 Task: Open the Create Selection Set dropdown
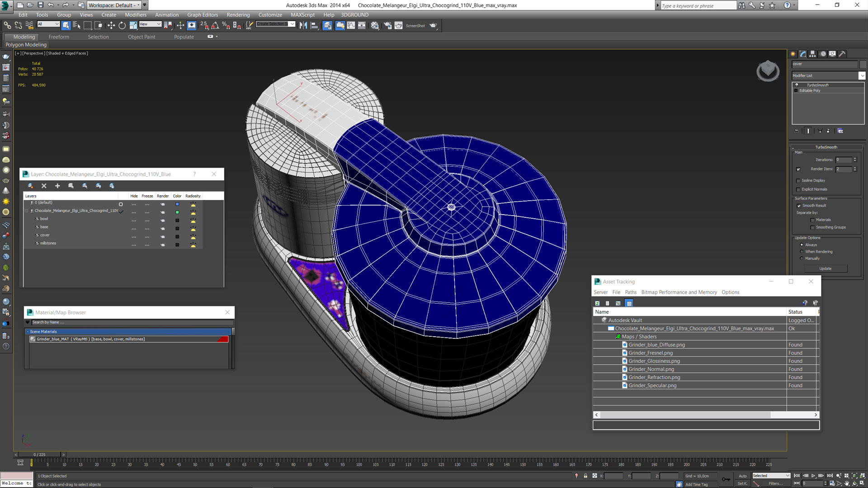click(292, 24)
